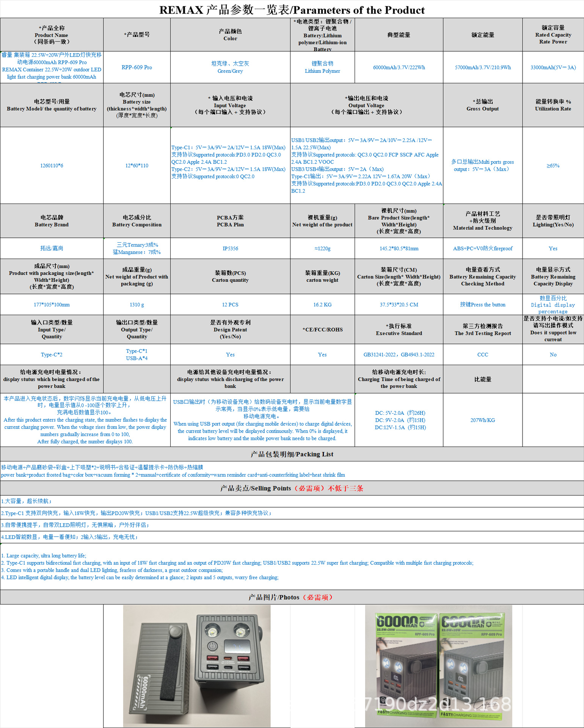Select the "Gross Output" header cell

point(483,105)
